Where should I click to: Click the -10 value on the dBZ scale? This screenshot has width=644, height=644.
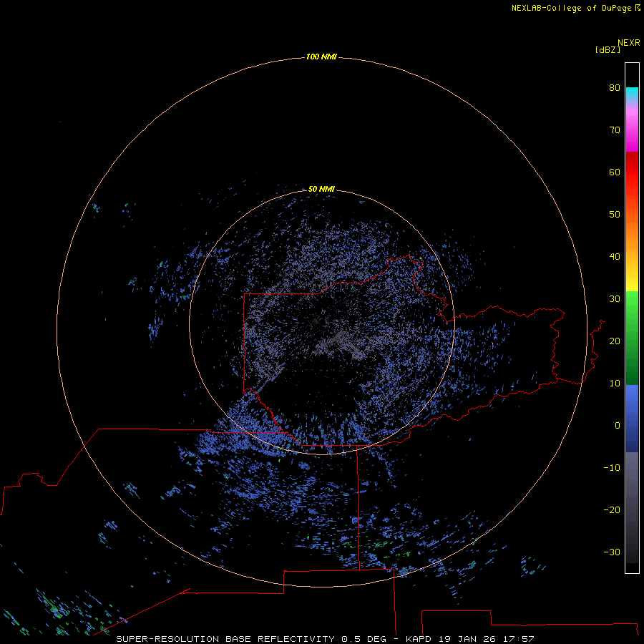click(x=612, y=468)
